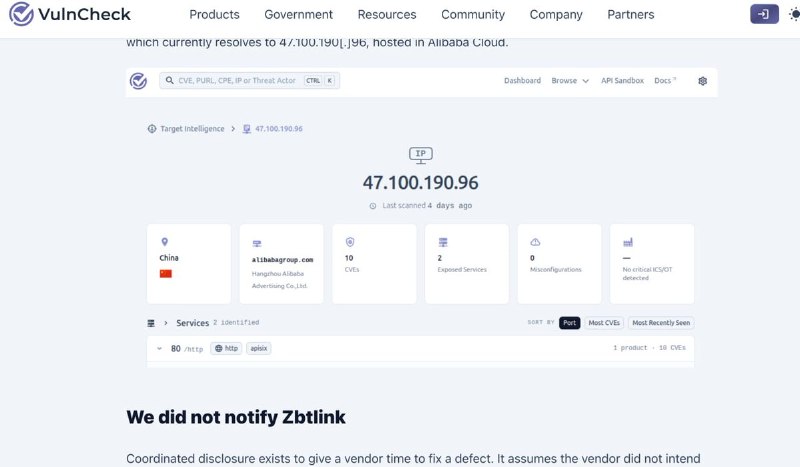Click the 47.100.190.96 breadcrumb link
Screen dimensions: 800x467
(279, 129)
